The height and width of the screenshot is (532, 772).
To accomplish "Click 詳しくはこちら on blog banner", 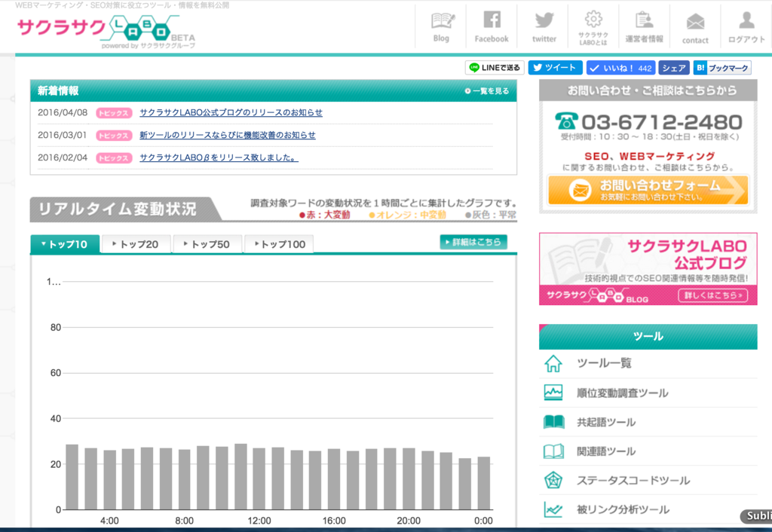I will tap(713, 295).
